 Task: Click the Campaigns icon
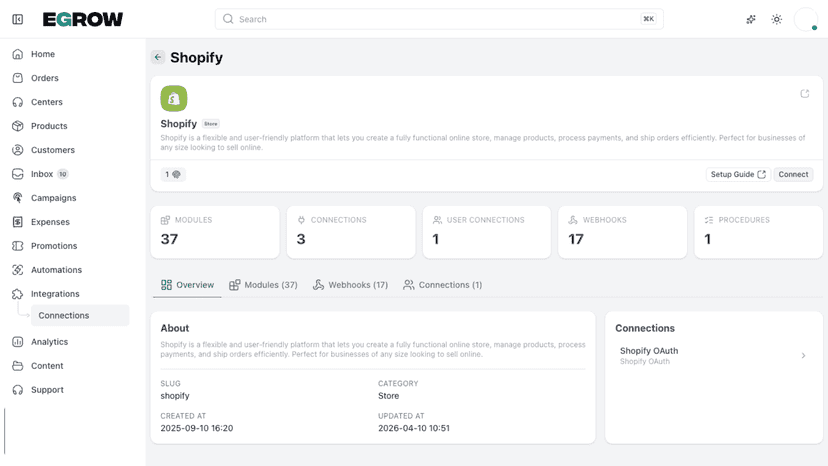(17, 198)
